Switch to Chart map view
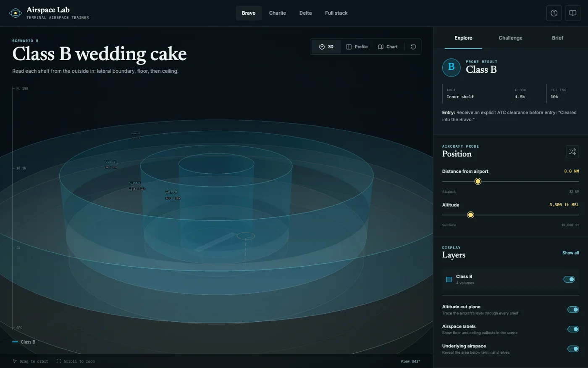This screenshot has height=368, width=588. 388,47
